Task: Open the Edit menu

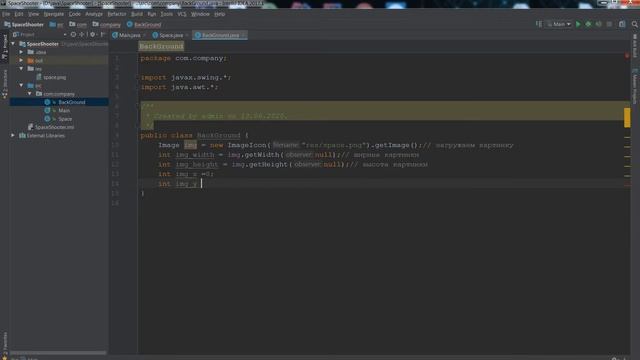Action: click(x=19, y=14)
